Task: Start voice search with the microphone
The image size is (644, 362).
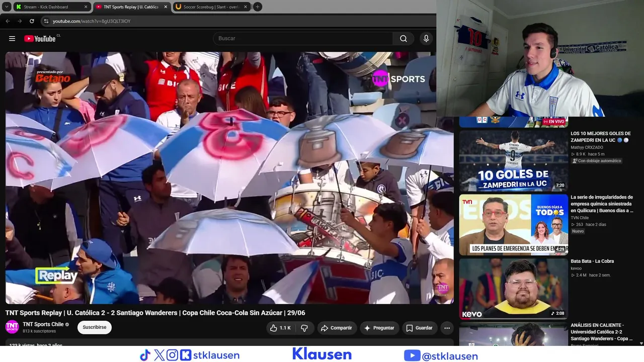Action: coord(426,39)
